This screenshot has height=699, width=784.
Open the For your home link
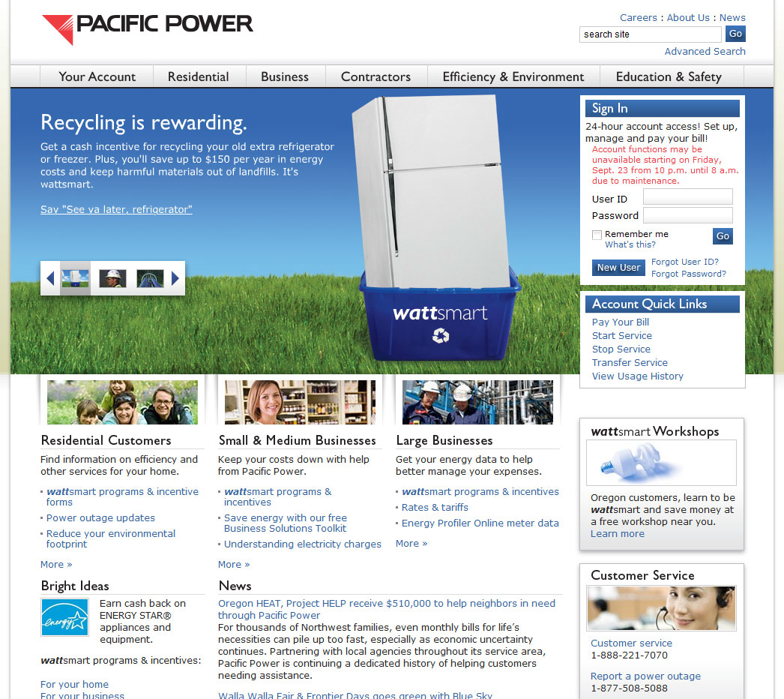click(74, 684)
